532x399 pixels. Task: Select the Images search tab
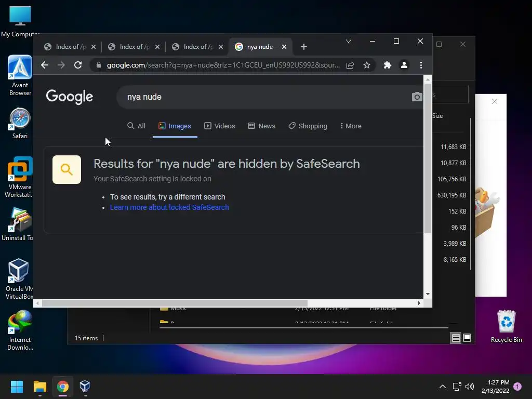175,126
